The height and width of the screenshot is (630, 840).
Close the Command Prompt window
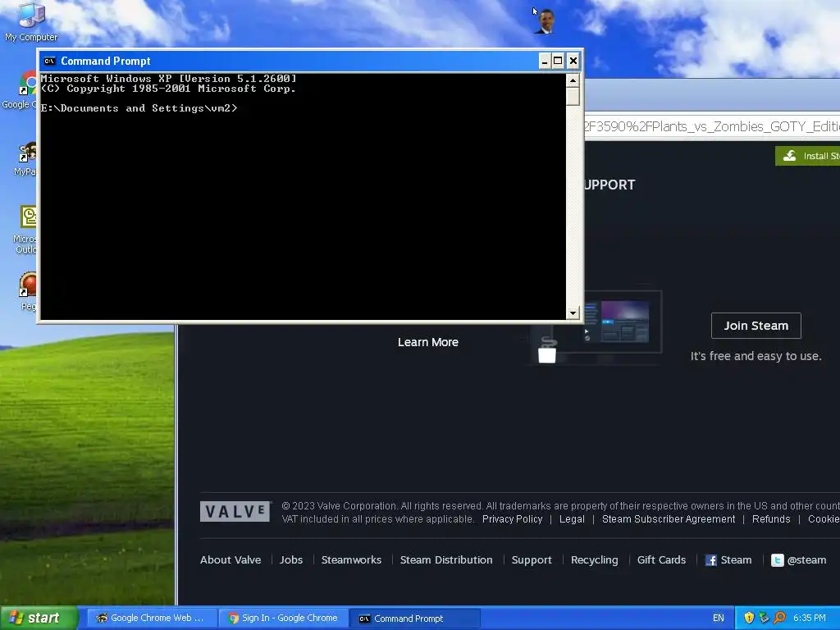tap(573, 61)
